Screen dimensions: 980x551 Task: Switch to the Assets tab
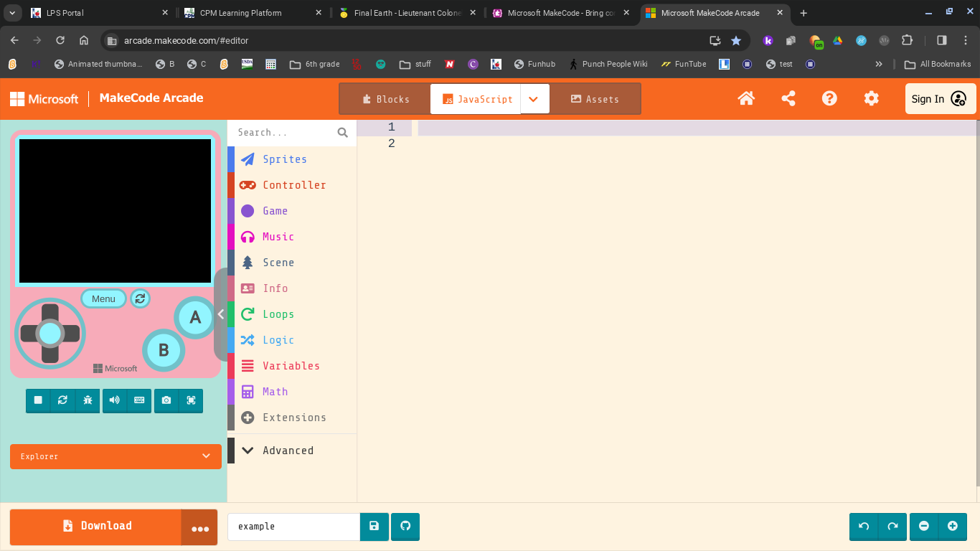595,99
